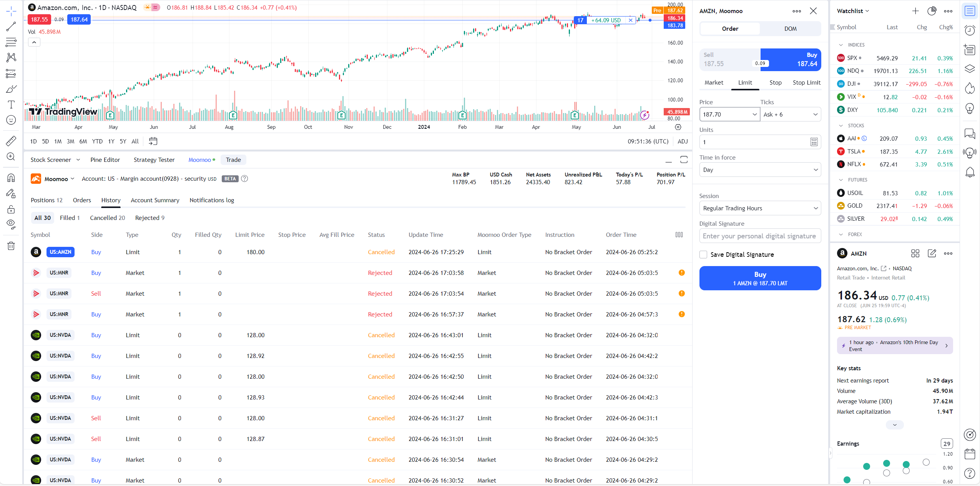Select the text annotation tool

coord(11,105)
